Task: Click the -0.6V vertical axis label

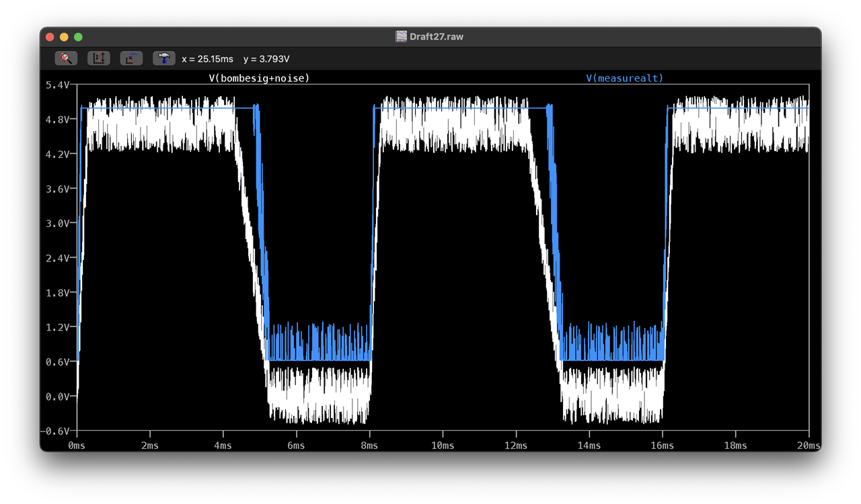Action: [55, 431]
